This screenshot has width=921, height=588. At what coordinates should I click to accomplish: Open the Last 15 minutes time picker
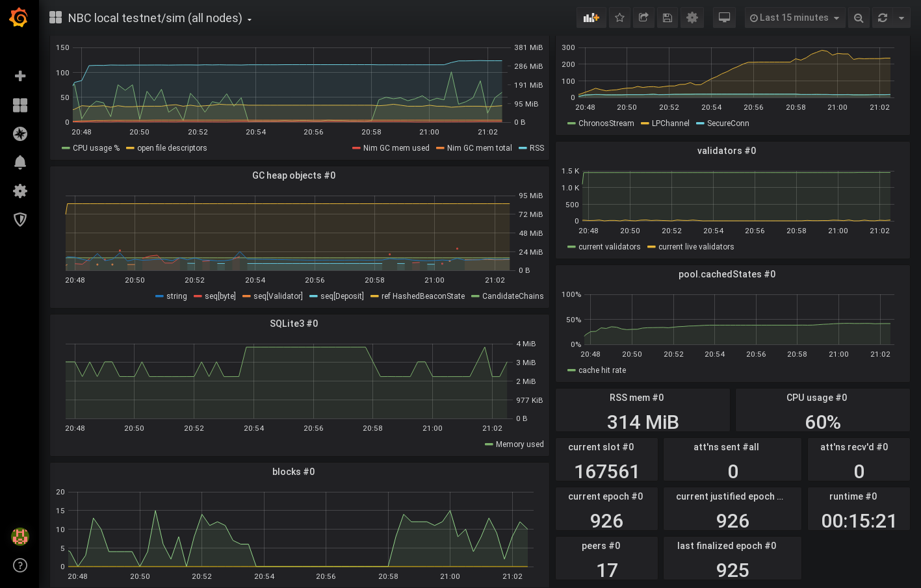[795, 18]
